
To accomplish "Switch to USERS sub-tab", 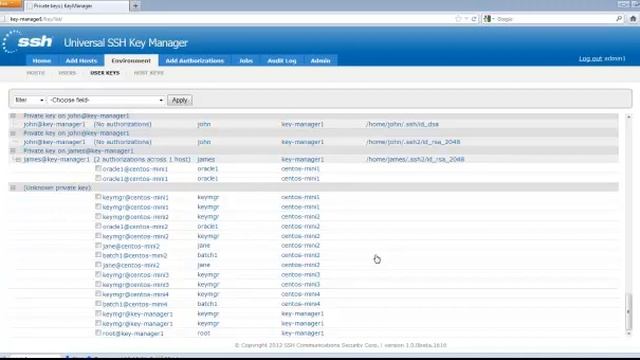I will [67, 73].
